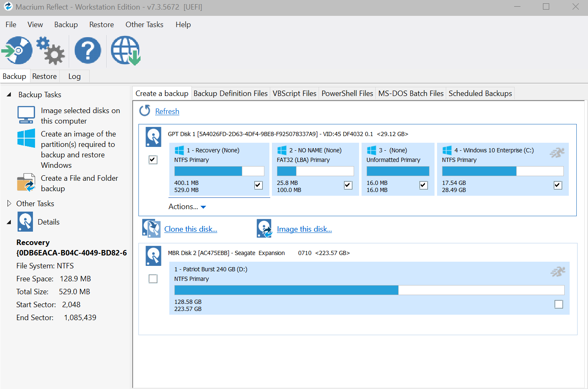This screenshot has height=389, width=588.
Task: Open the Help menu
Action: point(183,25)
